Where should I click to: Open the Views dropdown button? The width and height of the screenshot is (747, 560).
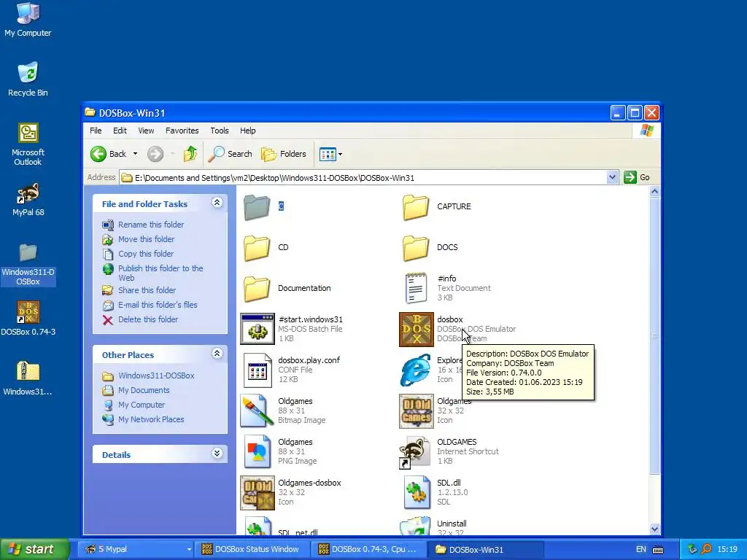331,154
